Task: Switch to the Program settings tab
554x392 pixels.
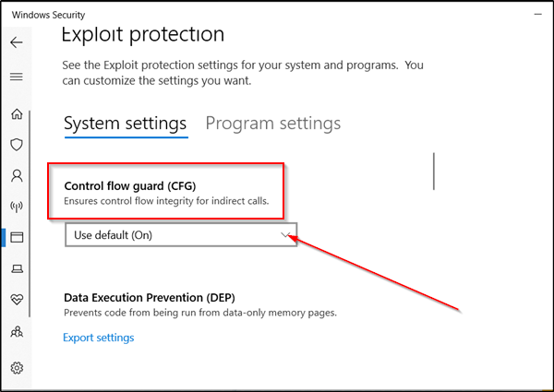Action: click(272, 124)
